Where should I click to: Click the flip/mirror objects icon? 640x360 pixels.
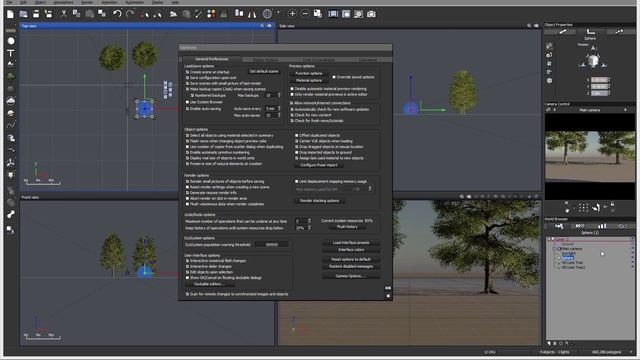[252, 14]
